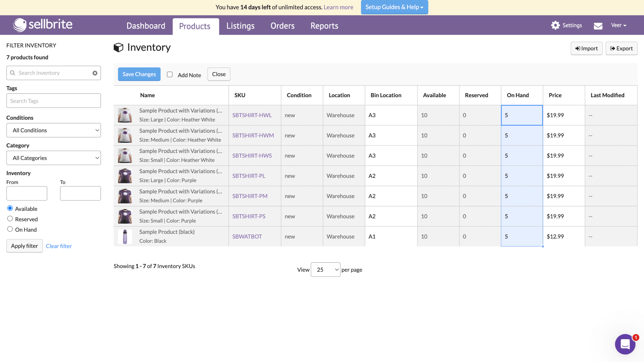Image resolution: width=644 pixels, height=362 pixels.
Task: Click the thumbnail for SBTSHIRT-PL
Action: click(x=125, y=176)
